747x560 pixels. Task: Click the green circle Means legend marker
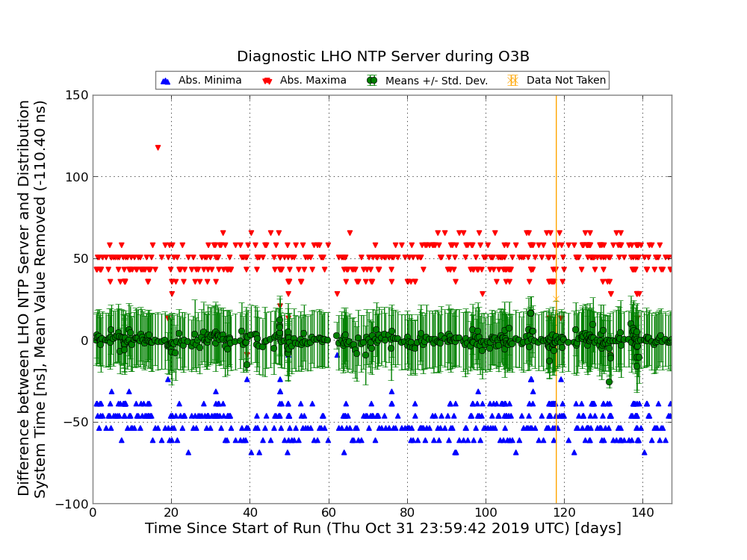tap(372, 81)
